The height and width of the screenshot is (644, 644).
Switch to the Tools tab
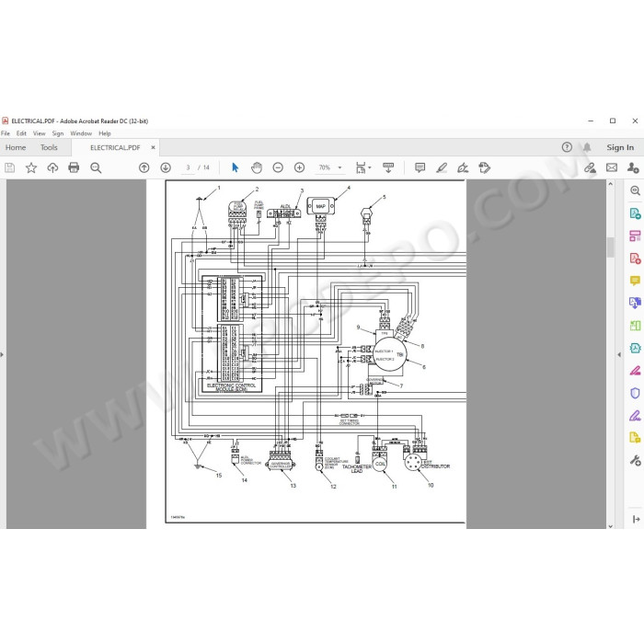point(49,147)
